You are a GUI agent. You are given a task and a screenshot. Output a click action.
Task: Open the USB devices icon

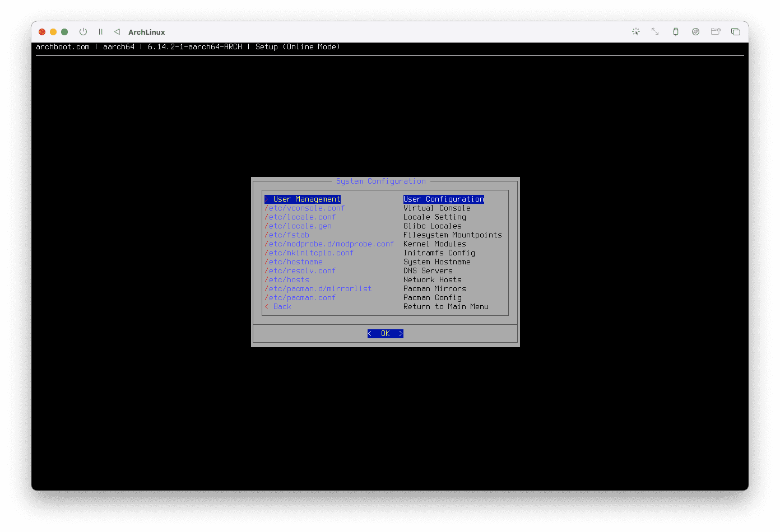coord(675,32)
